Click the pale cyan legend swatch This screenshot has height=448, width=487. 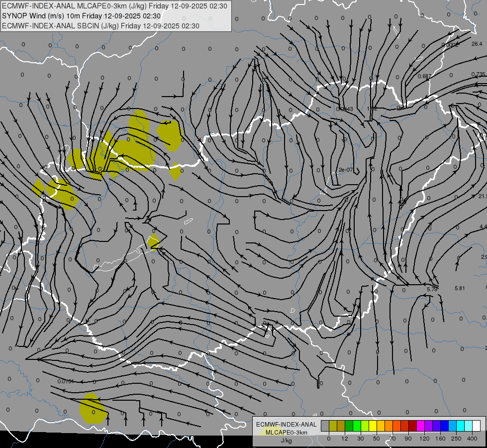click(469, 426)
